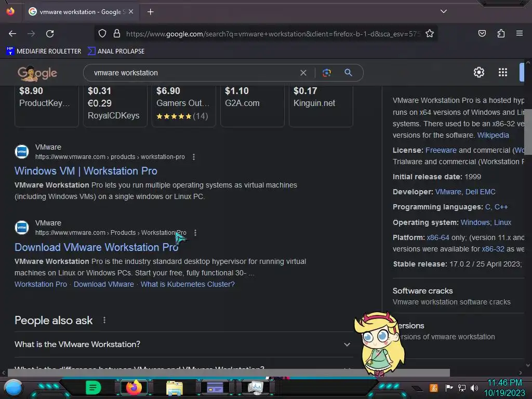Open the Firefox extensions menu
This screenshot has width=532, height=399.
tap(501, 34)
